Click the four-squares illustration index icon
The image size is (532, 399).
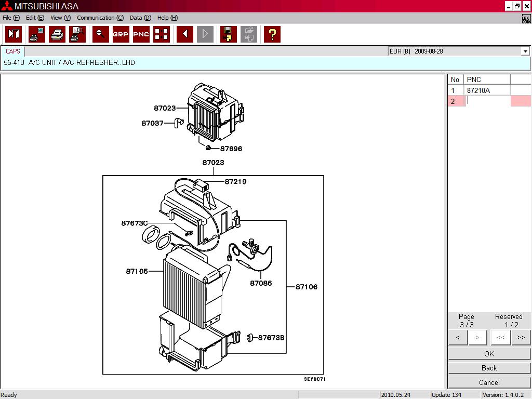[162, 34]
